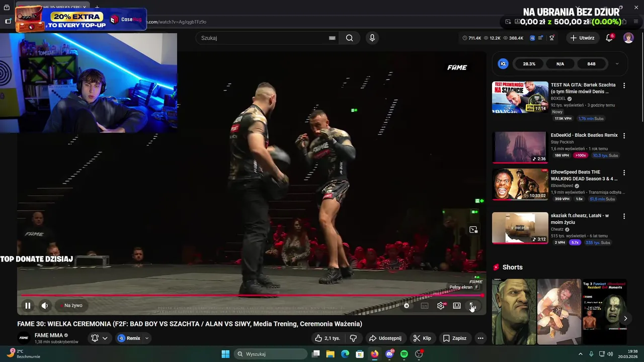
Task: Click the Remix button
Action: [129, 338]
